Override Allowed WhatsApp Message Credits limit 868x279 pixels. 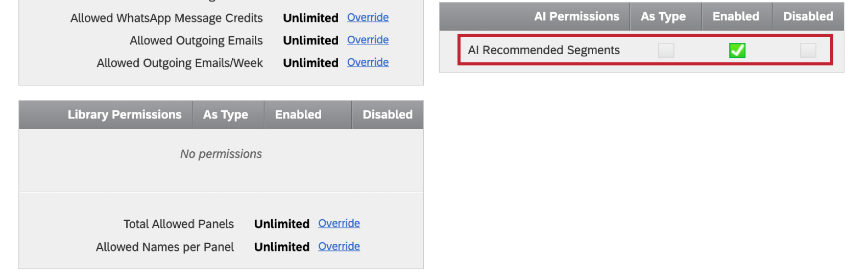click(x=368, y=17)
